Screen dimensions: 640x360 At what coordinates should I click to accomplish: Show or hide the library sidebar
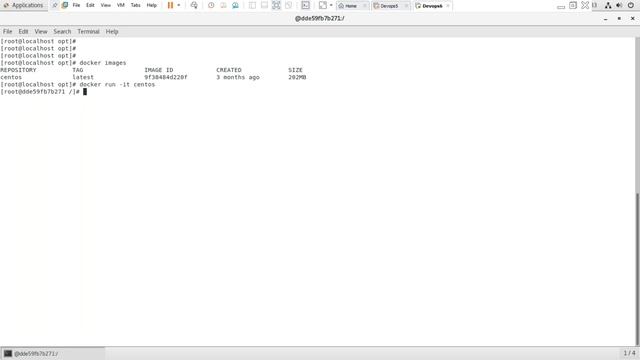[252, 5]
